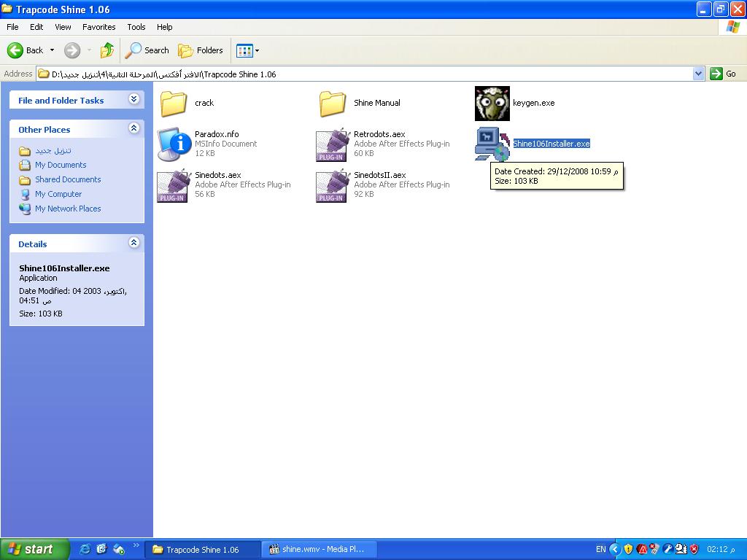Screen dimensions: 747x560
Task: Select the Shine Manual folder icon
Action: [x=333, y=104]
